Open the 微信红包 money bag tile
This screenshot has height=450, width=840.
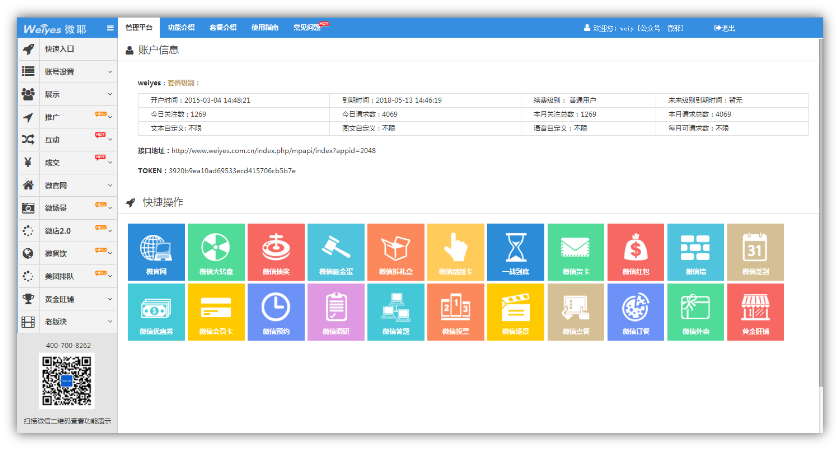click(636, 252)
